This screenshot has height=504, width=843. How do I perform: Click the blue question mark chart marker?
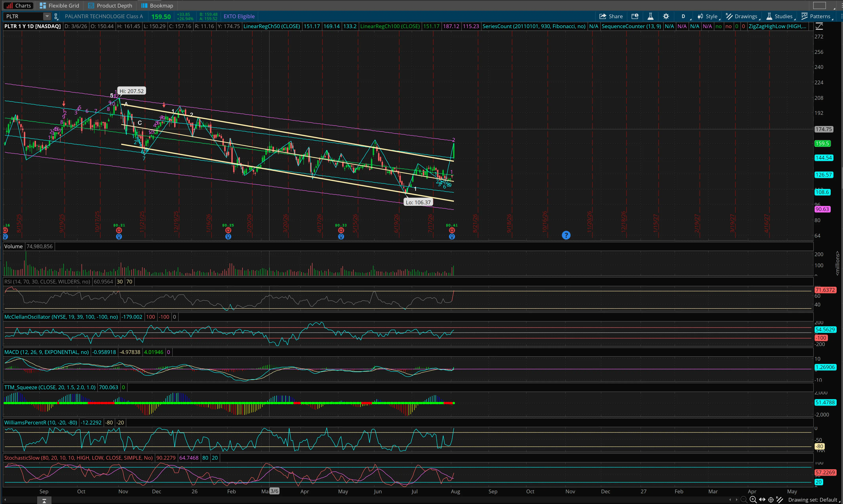tap(566, 235)
